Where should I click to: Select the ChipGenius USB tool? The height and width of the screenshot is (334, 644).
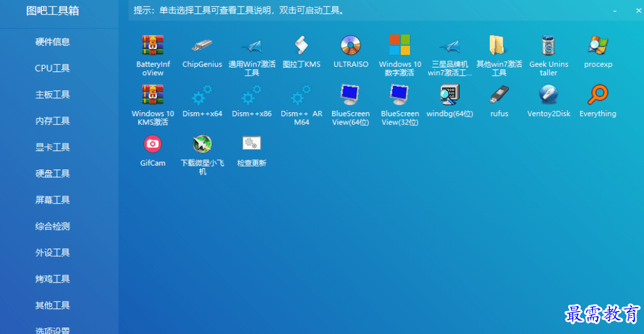coord(202,45)
